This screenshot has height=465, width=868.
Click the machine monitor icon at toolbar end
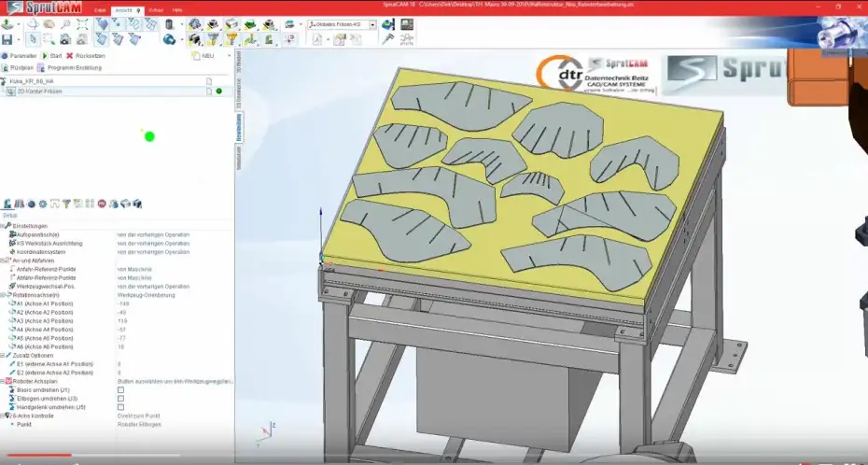click(x=407, y=24)
